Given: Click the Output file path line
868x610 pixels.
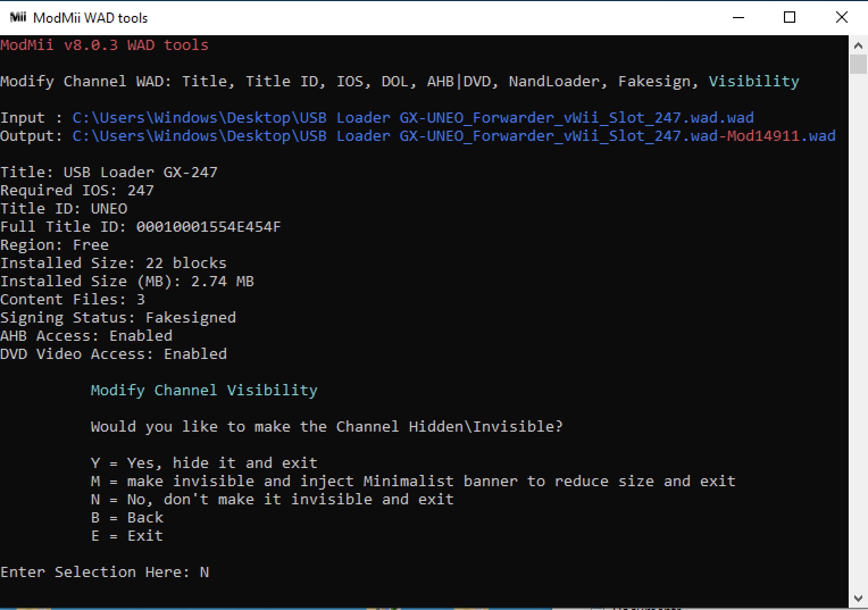Looking at the screenshot, I should [418, 136].
